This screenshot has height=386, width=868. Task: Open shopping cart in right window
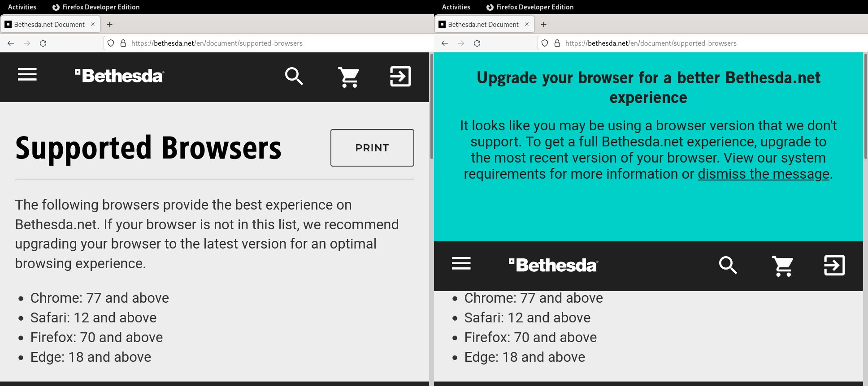pyautogui.click(x=782, y=266)
